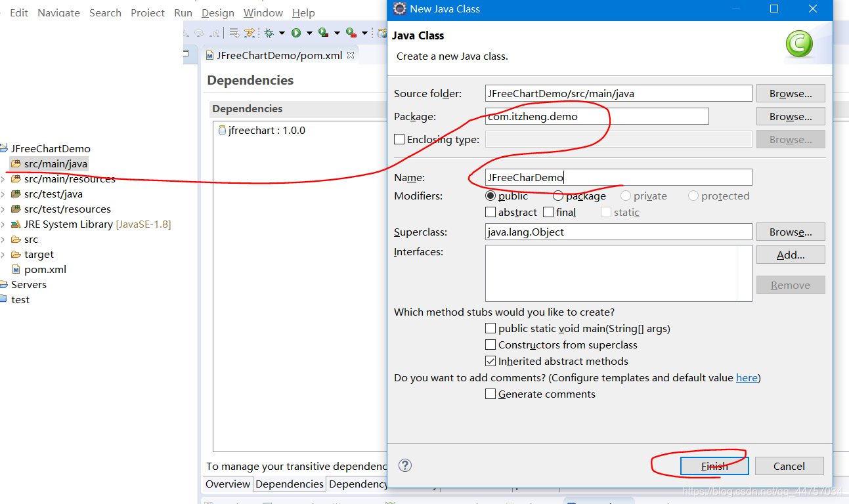The image size is (849, 504).
Task: Click the JRE System Library books icon
Action: pyautogui.click(x=16, y=224)
